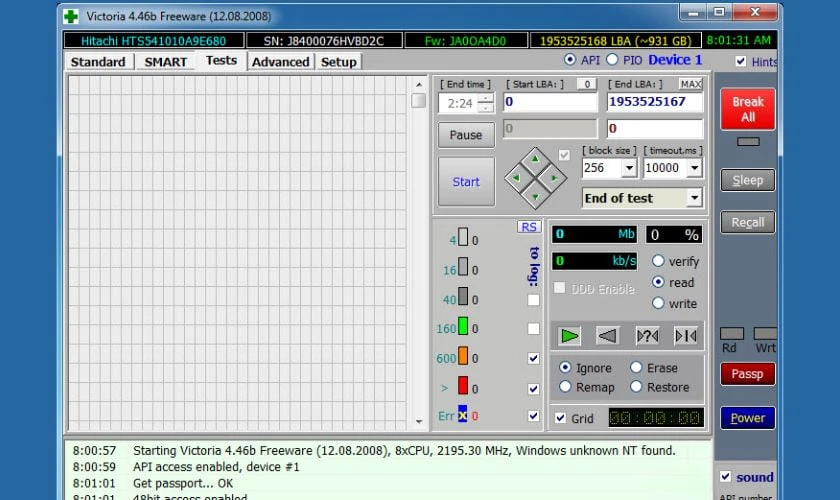Toggle the Grid checkbox
The width and height of the screenshot is (840, 500).
coord(560,418)
